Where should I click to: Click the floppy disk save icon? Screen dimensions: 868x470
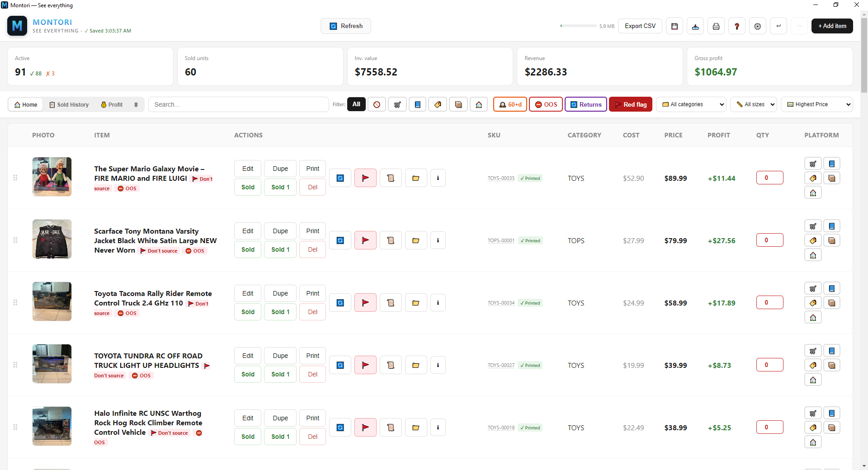(x=675, y=26)
